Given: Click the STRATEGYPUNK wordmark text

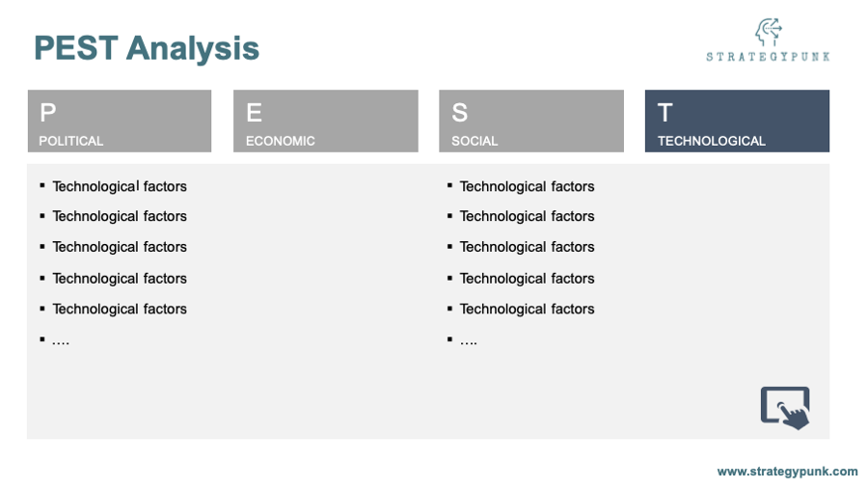Looking at the screenshot, I should (x=768, y=57).
